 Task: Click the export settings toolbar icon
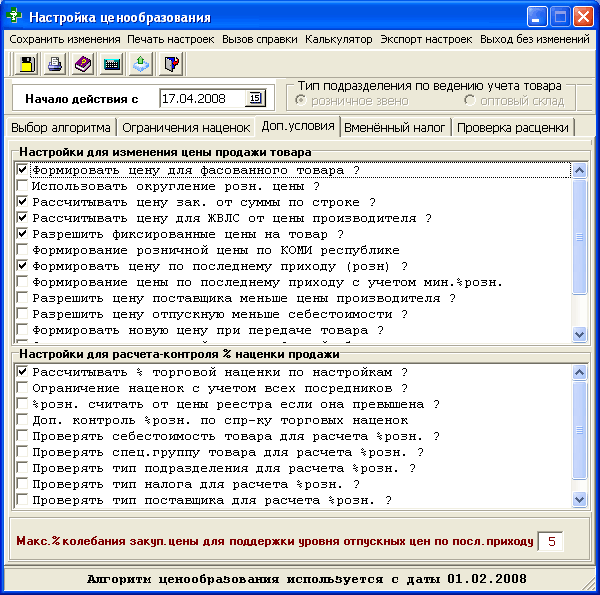(x=141, y=65)
